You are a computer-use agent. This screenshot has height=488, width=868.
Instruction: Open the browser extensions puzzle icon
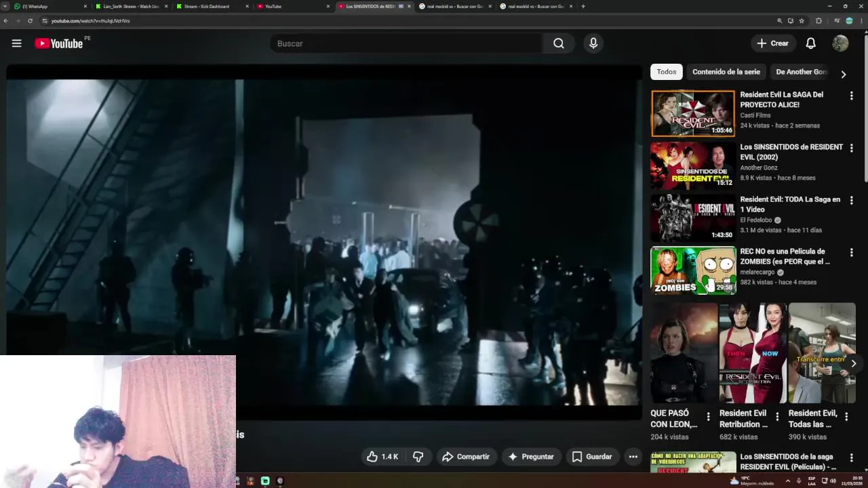(818, 21)
